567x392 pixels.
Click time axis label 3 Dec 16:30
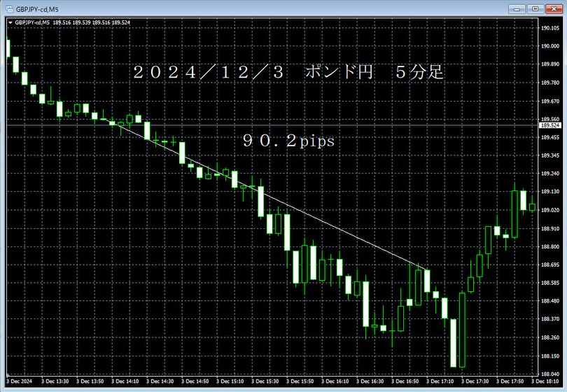(370, 381)
